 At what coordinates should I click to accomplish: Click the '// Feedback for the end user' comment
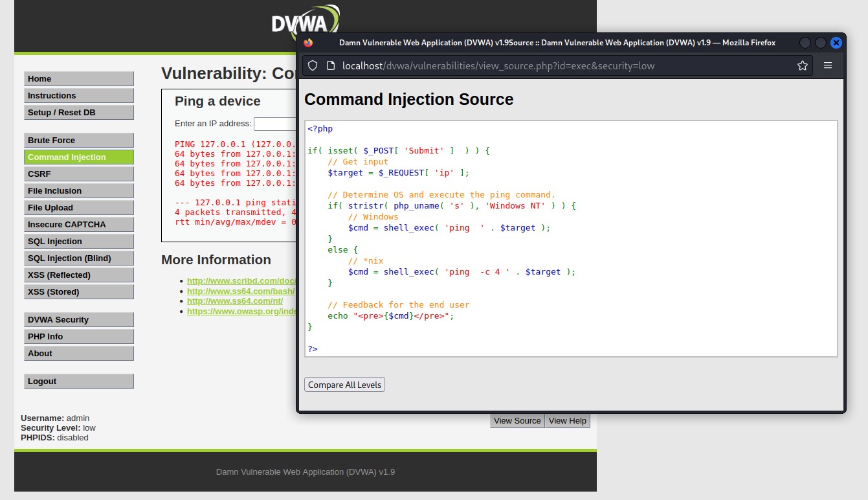coord(399,305)
